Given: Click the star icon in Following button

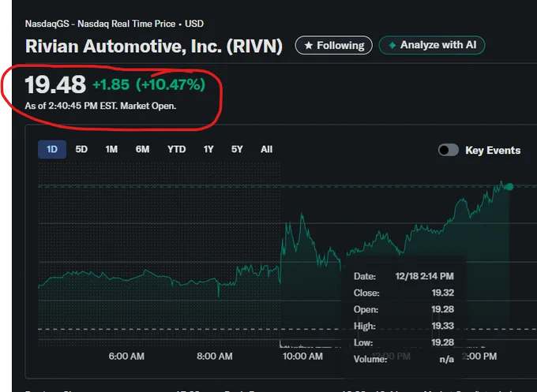Looking at the screenshot, I should 309,45.
